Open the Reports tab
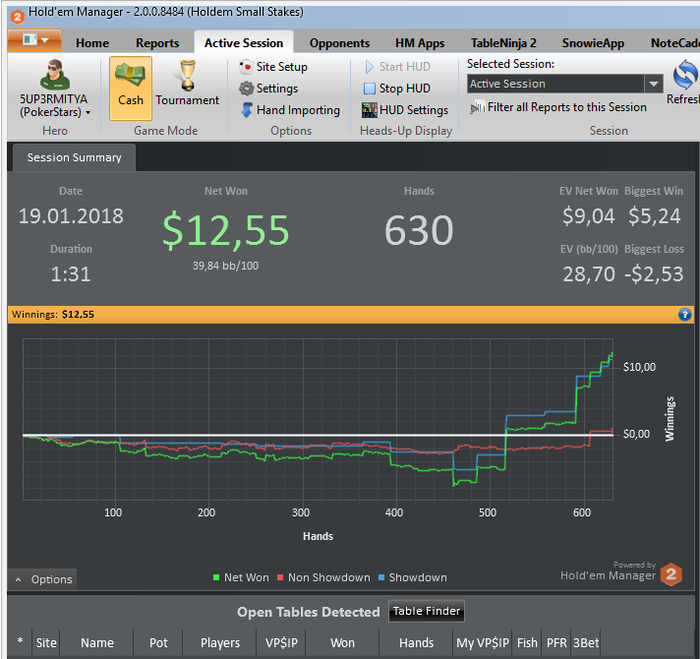The height and width of the screenshot is (659, 700). tap(157, 43)
